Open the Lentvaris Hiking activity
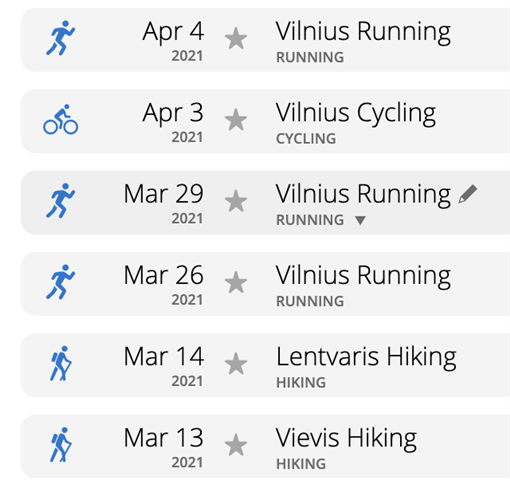The height and width of the screenshot is (480, 510). 366,357
